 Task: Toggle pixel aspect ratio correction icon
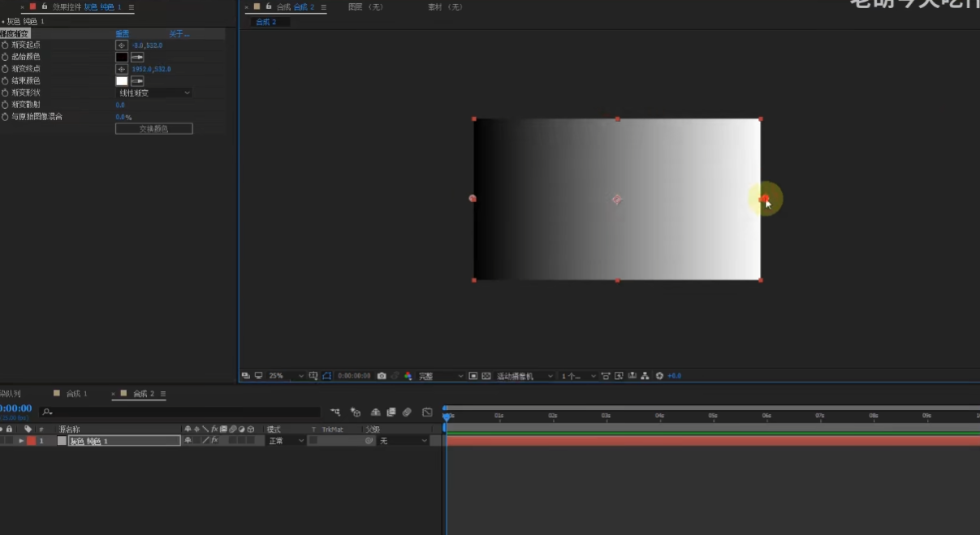606,376
